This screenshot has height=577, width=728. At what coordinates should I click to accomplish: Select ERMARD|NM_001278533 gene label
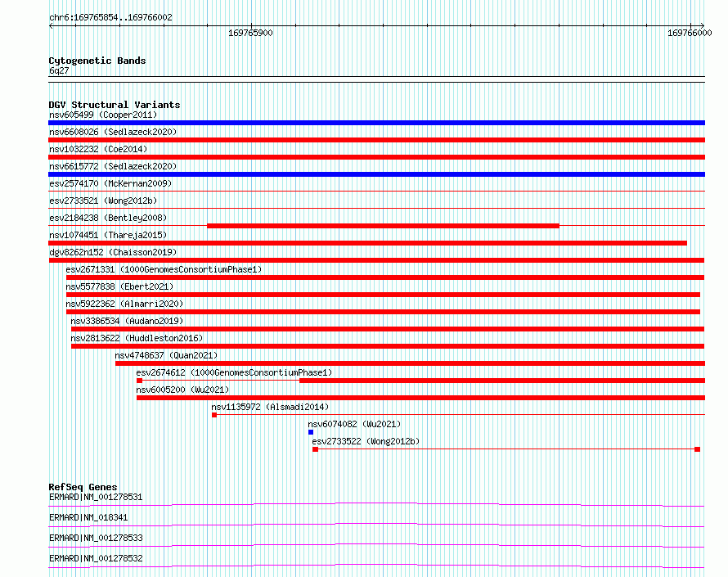point(96,538)
